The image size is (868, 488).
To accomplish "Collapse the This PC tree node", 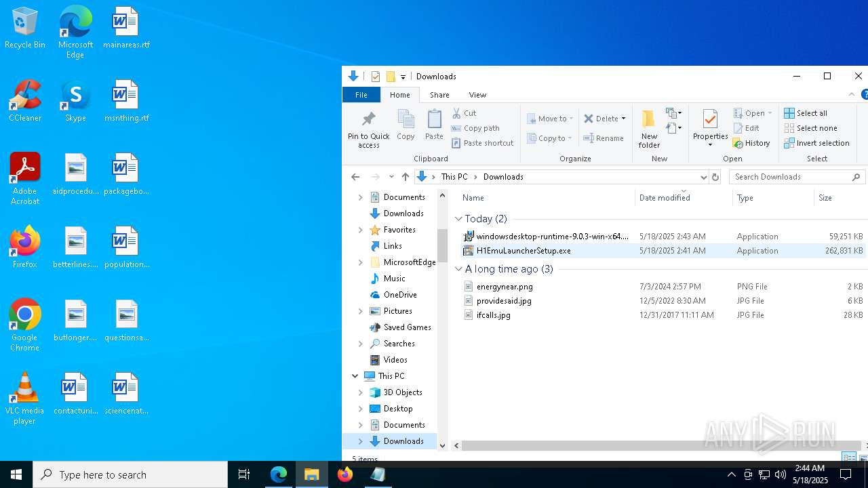I will [355, 376].
